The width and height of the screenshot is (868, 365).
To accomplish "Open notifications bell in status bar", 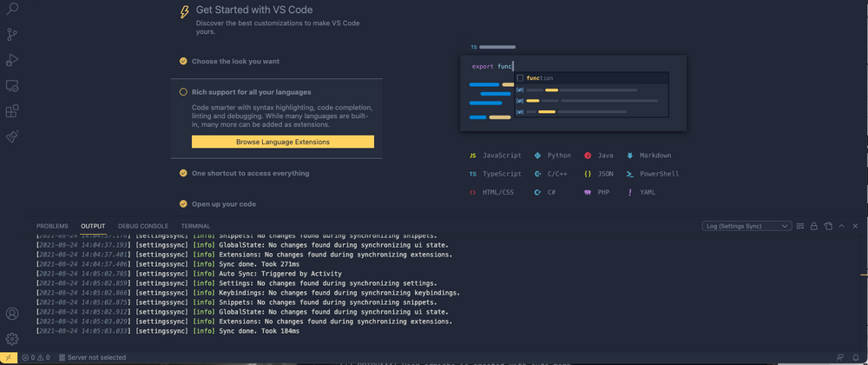I will tap(856, 357).
